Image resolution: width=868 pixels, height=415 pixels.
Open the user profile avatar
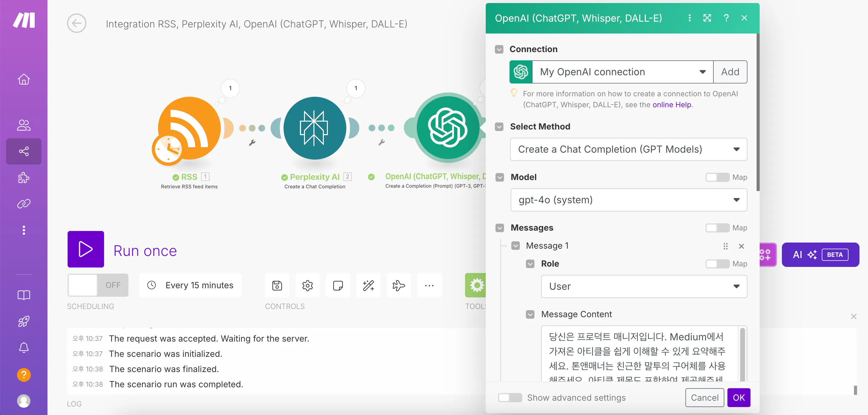(24, 401)
